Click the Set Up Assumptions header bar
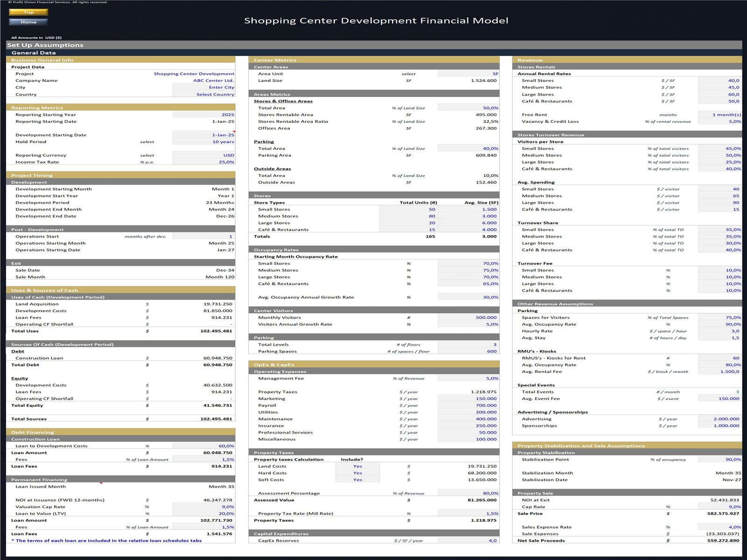 coord(373,45)
